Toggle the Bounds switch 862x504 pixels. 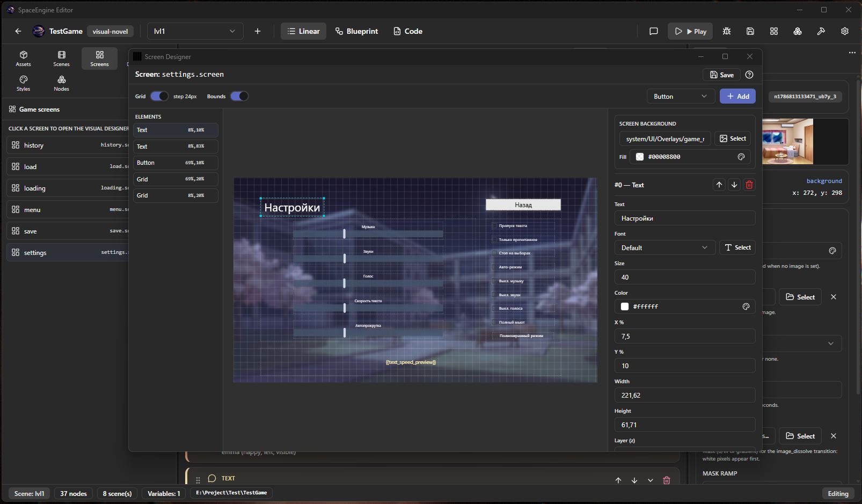click(239, 96)
